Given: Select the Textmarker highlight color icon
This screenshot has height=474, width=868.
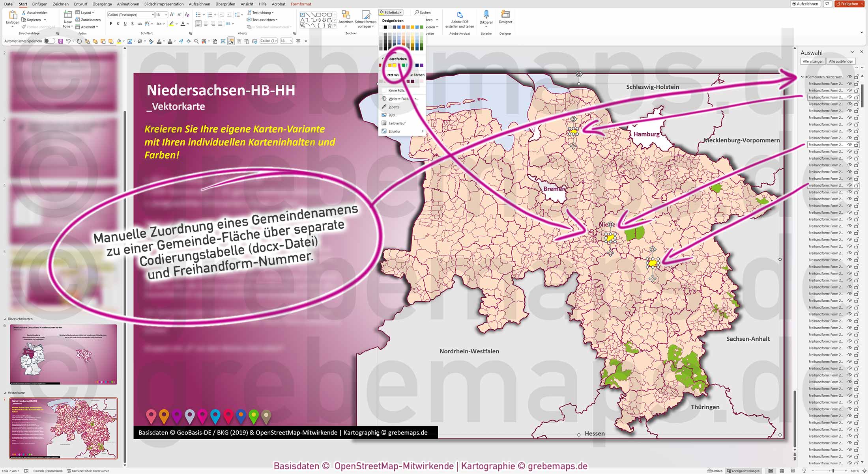Looking at the screenshot, I should pos(172,24).
